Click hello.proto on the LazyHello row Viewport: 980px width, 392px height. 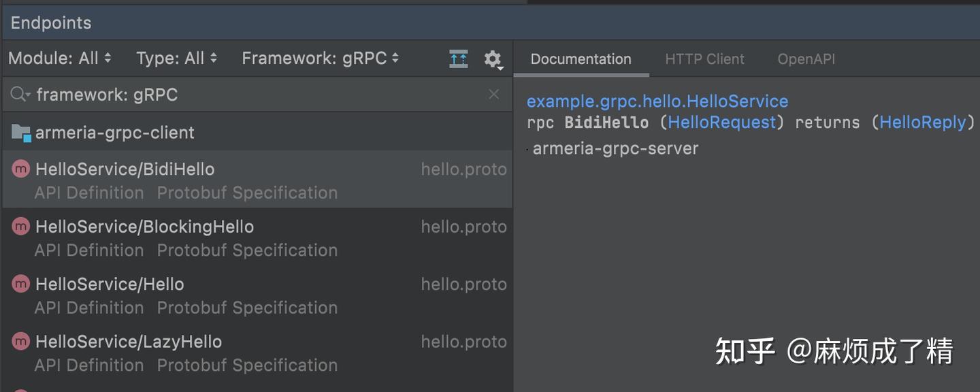tap(464, 342)
